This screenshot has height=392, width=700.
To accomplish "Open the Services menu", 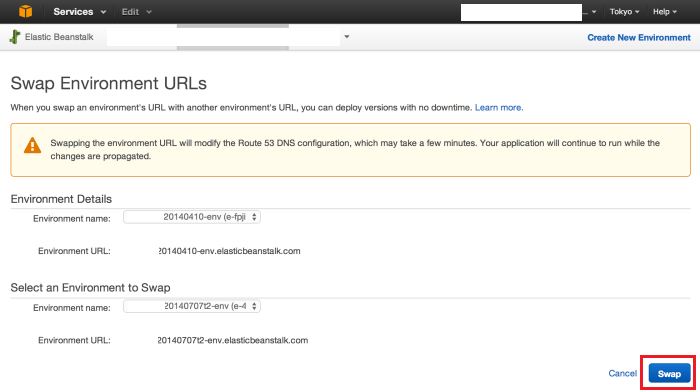I will pos(79,12).
